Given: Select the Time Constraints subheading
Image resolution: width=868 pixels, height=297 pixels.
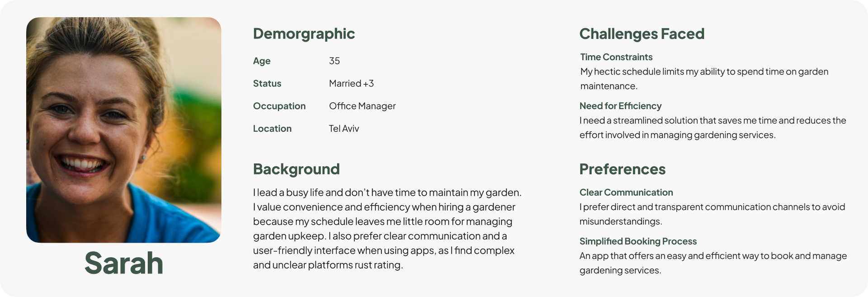Looking at the screenshot, I should (x=616, y=57).
